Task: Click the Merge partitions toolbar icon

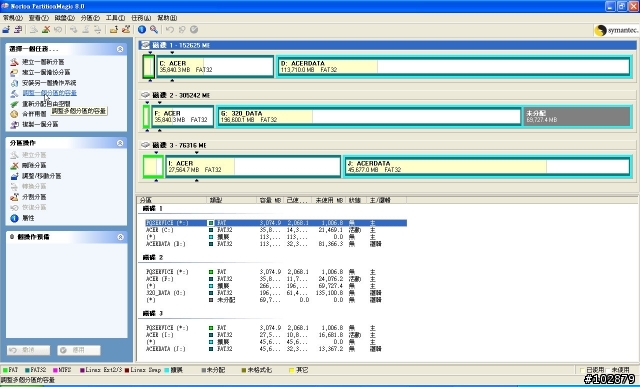Action: click(113, 29)
